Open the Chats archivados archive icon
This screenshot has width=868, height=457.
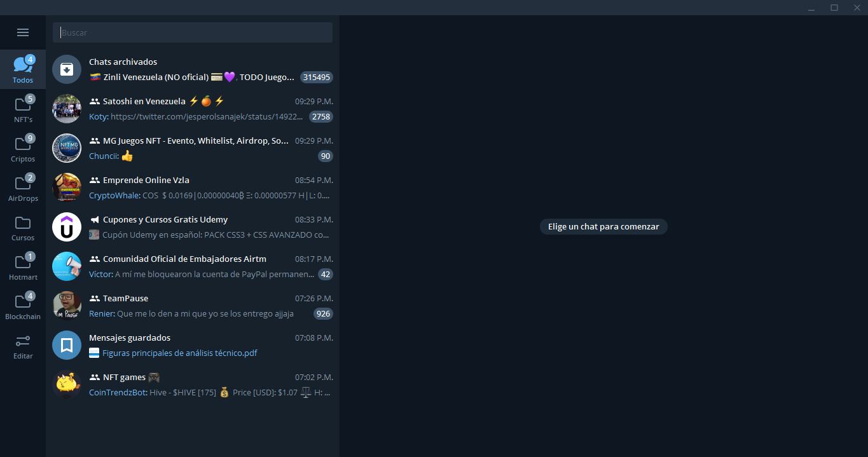click(67, 69)
